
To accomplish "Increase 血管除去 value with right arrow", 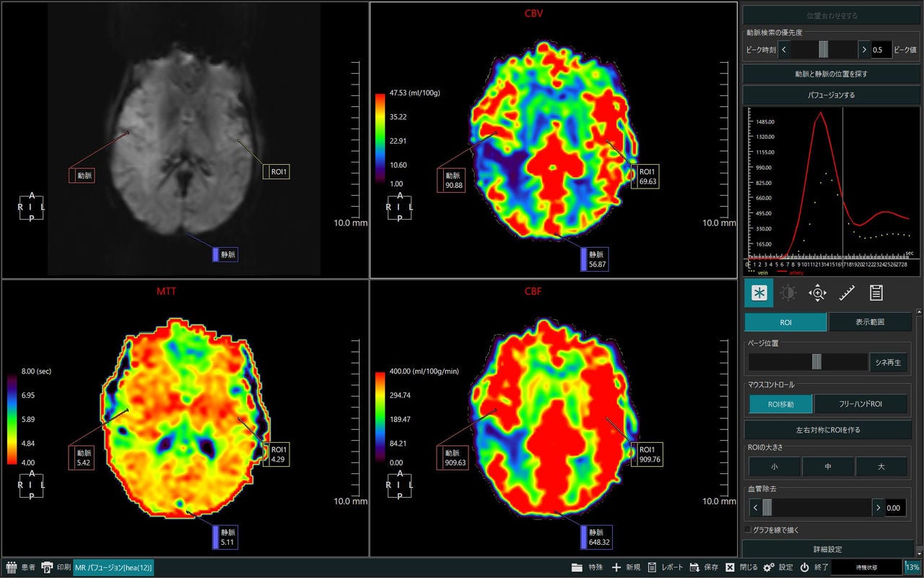I will click(x=878, y=508).
